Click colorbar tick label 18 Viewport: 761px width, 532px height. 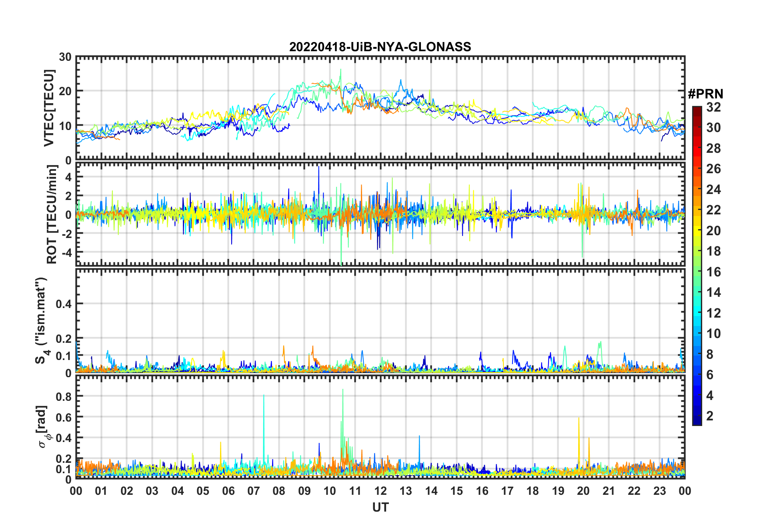click(x=713, y=251)
